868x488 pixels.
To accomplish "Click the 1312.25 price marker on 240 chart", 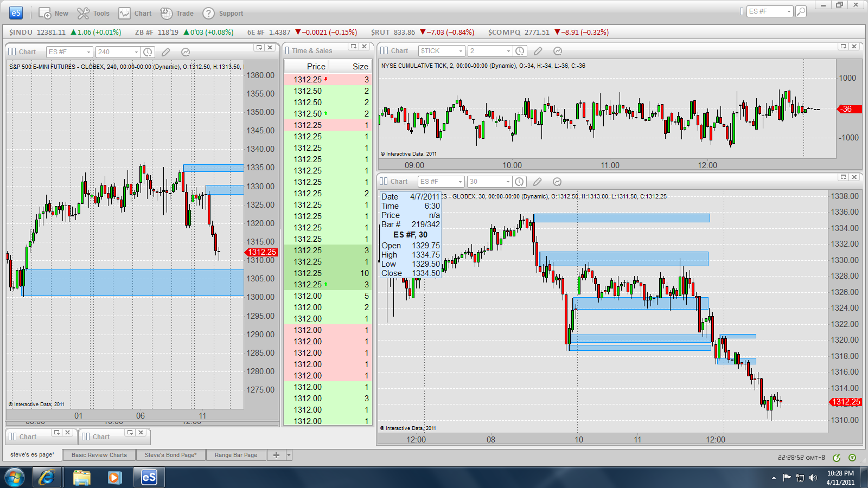I will (261, 252).
